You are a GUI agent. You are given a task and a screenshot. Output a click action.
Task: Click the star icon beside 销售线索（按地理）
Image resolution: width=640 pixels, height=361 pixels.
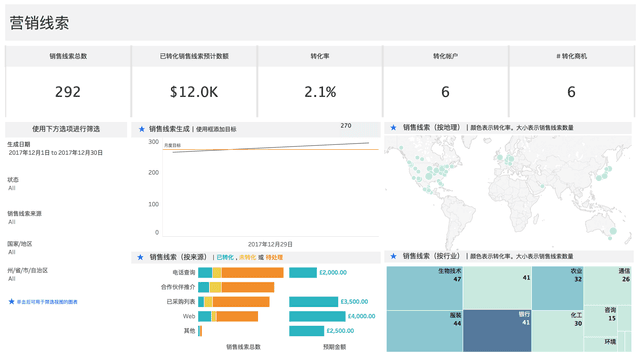point(393,127)
